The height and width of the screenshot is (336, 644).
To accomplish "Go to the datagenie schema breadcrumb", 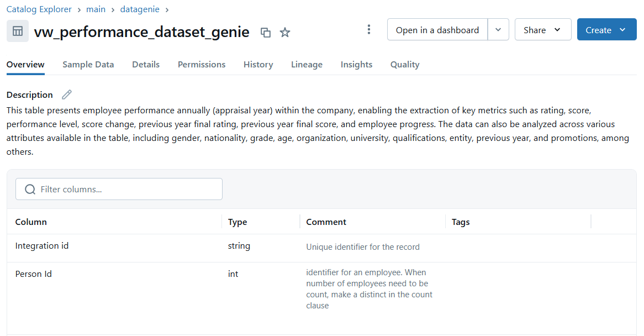I will tap(140, 9).
